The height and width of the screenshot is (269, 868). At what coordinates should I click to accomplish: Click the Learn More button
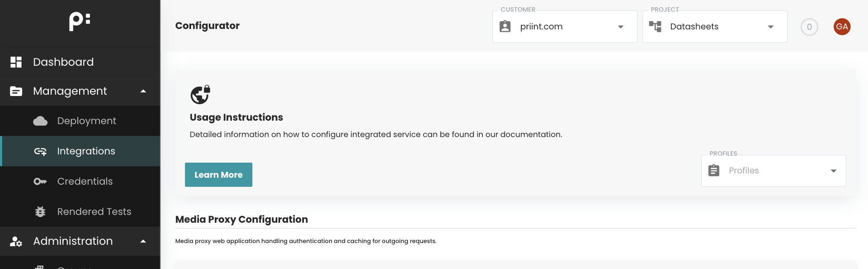click(x=219, y=175)
